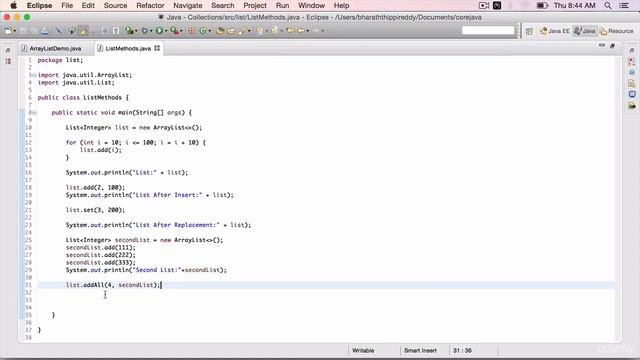Open Spotlight search in menu bar
Image resolution: width=640 pixels, height=360 pixels.
click(608, 5)
